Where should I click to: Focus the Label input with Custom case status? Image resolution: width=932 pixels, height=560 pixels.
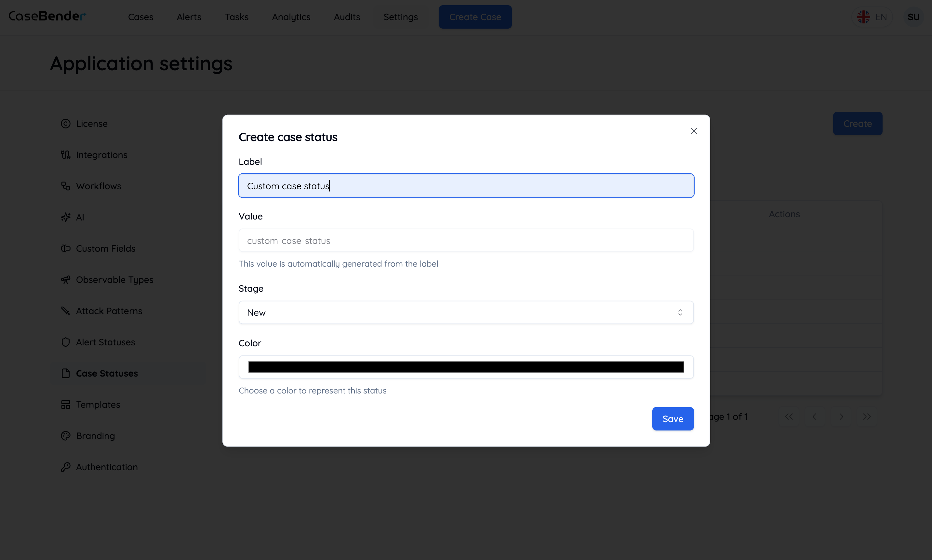coord(466,185)
